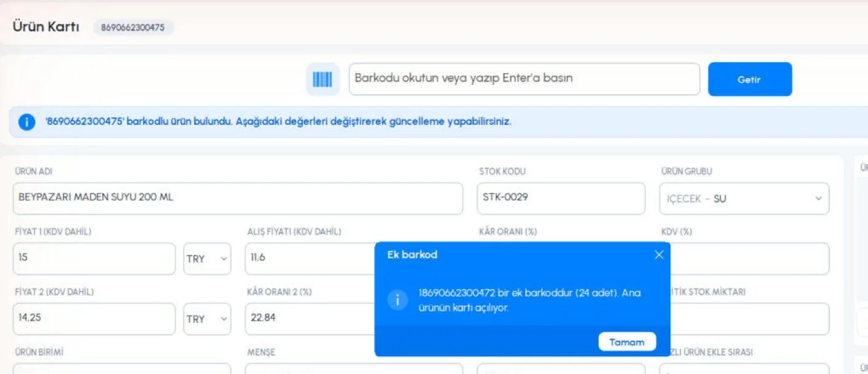Click the STOK KODU field label

tap(502, 172)
